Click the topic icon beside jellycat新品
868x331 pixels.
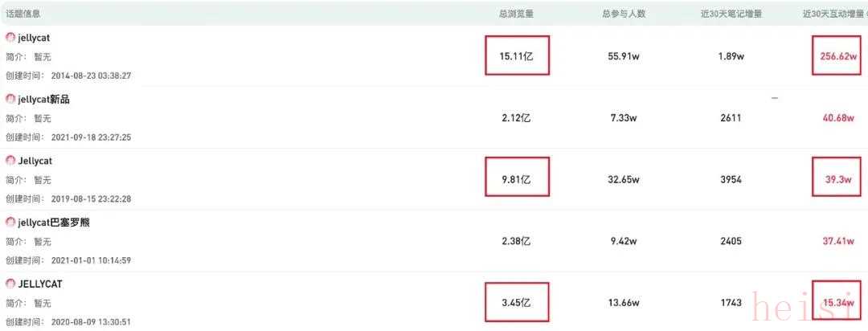click(10, 99)
